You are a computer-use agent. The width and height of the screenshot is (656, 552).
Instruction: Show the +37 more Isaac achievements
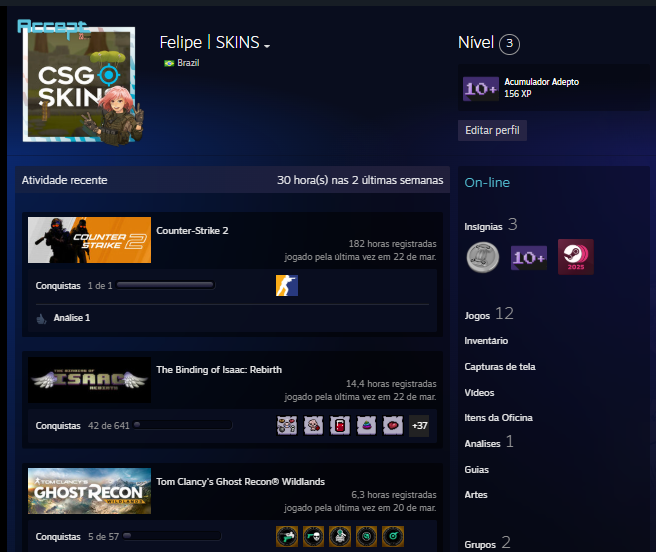[419, 426]
